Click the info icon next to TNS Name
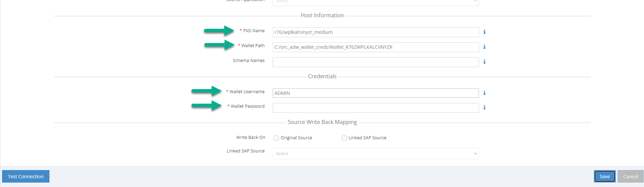 484,32
